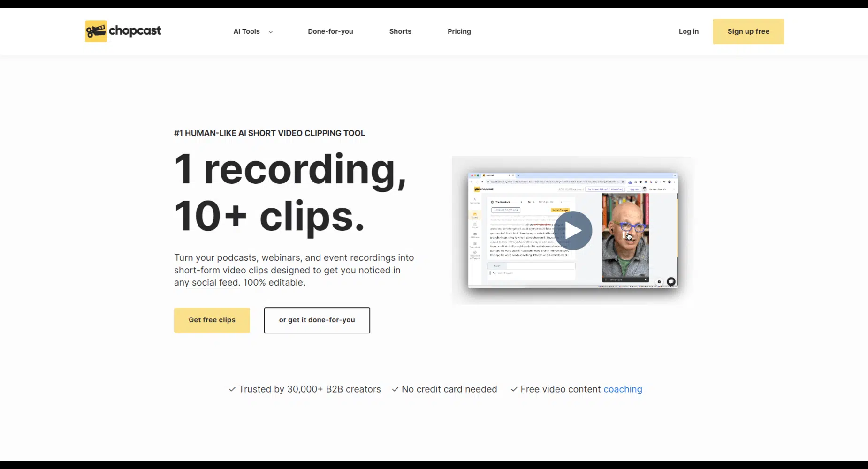Click the Chopcast scissors logo icon
This screenshot has width=868, height=469.
[96, 31]
